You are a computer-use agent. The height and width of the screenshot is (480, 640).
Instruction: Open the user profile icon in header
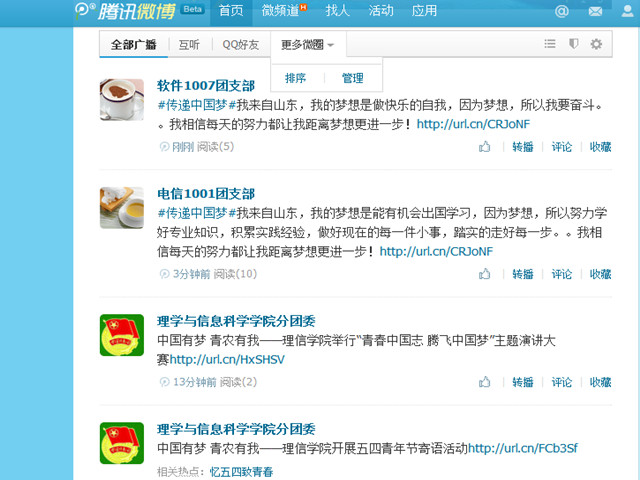tap(628, 11)
